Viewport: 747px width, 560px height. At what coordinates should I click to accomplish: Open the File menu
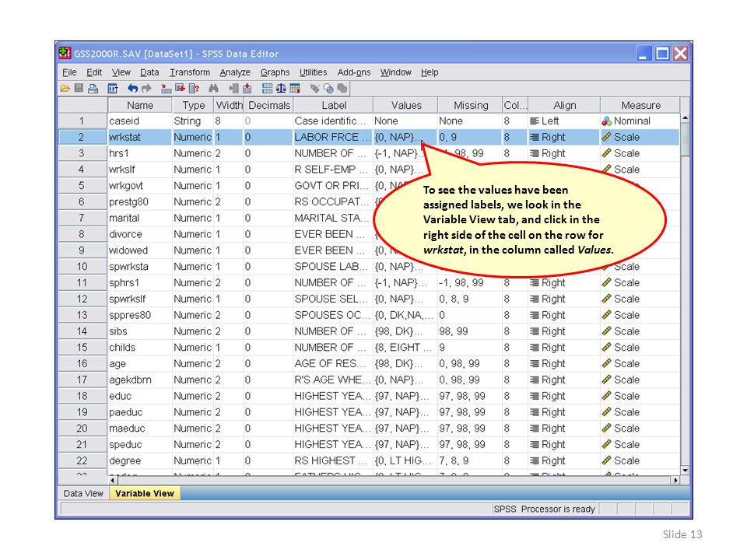point(69,72)
